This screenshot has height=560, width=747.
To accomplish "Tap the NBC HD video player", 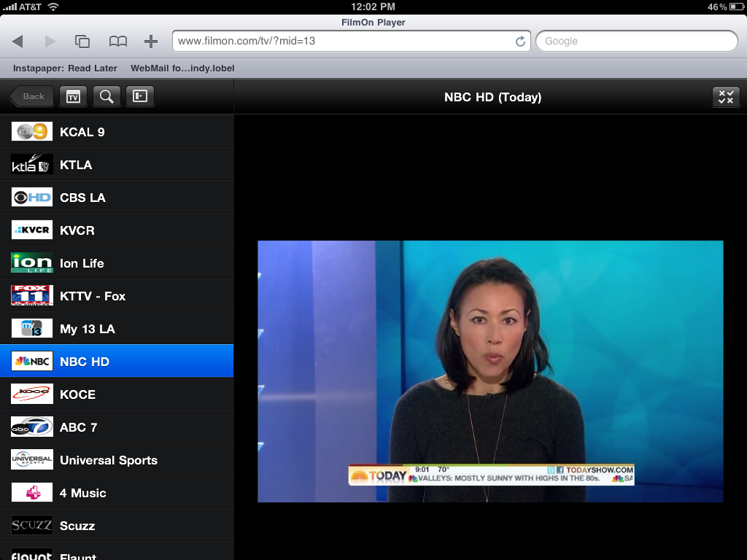I will point(490,371).
